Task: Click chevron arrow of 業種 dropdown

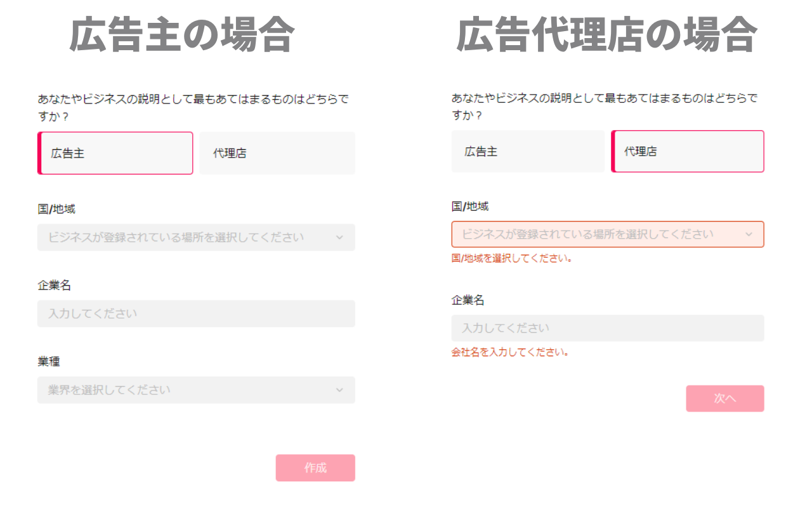Action: tap(339, 390)
